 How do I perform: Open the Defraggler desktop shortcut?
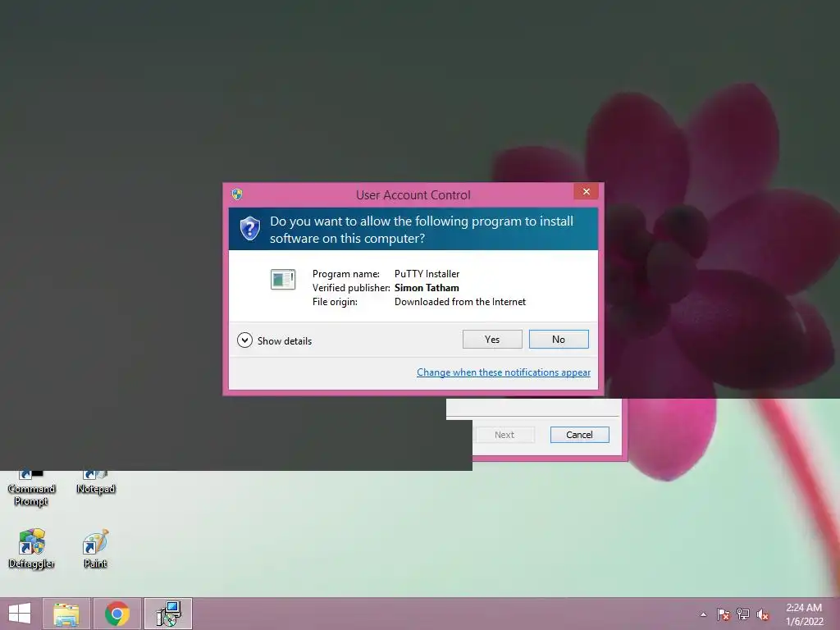32,548
